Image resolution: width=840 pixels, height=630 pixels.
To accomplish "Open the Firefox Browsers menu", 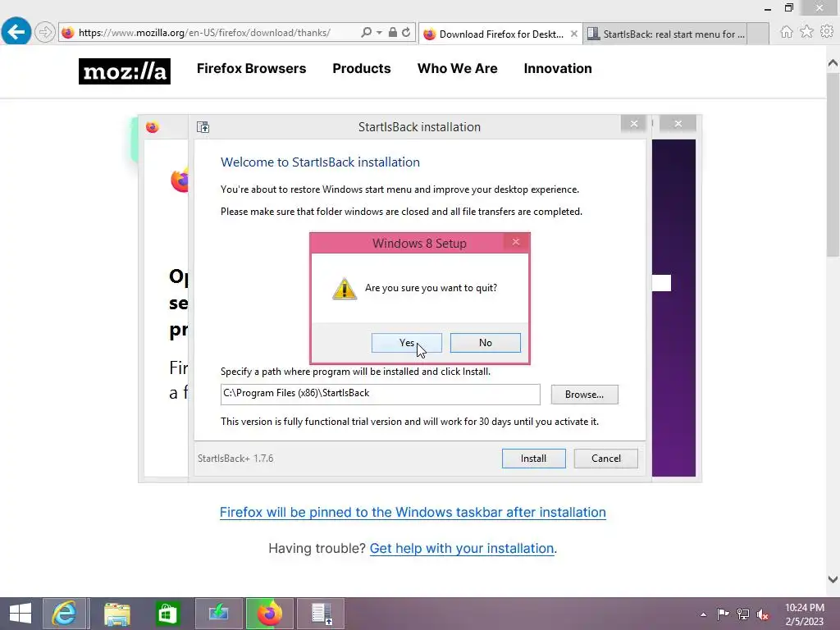I will (x=251, y=69).
